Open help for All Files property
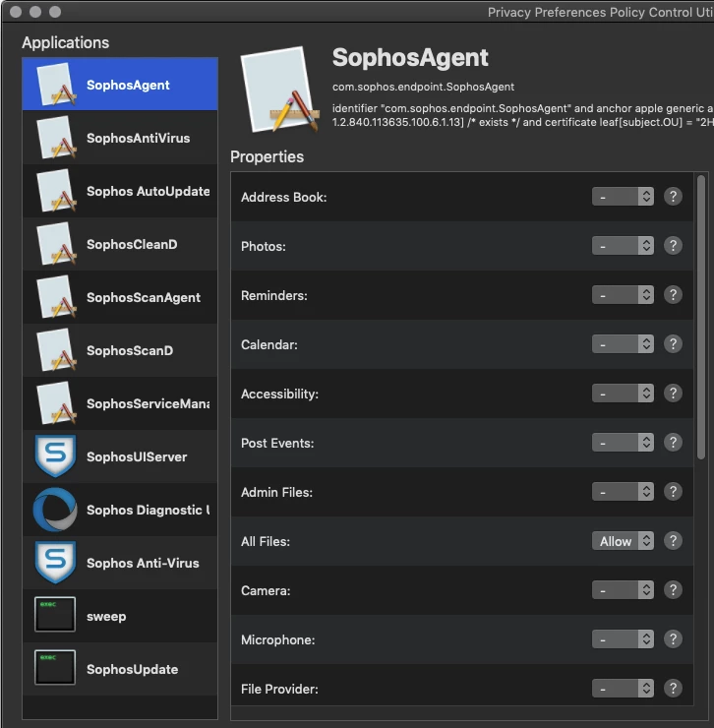The height and width of the screenshot is (728, 714). click(673, 541)
